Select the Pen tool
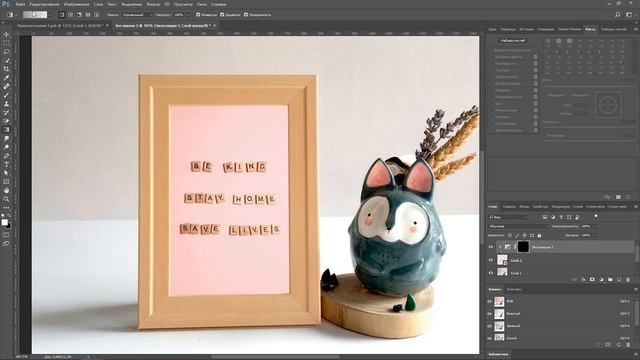 (6, 156)
